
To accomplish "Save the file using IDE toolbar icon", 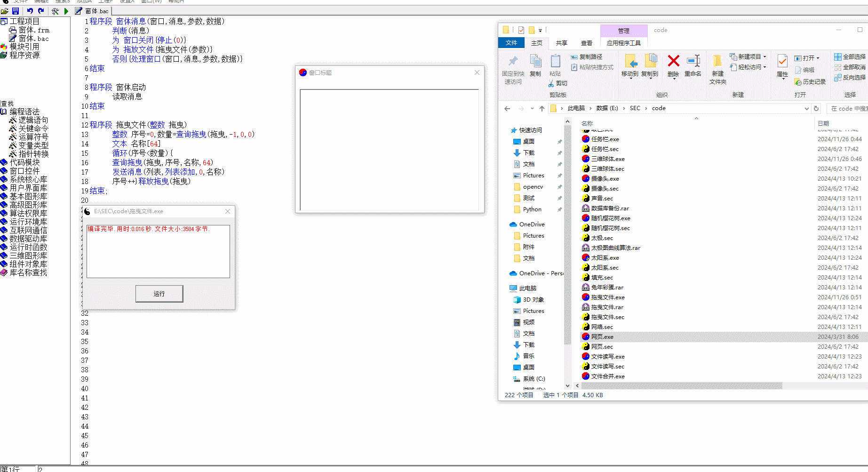I will tap(16, 11).
